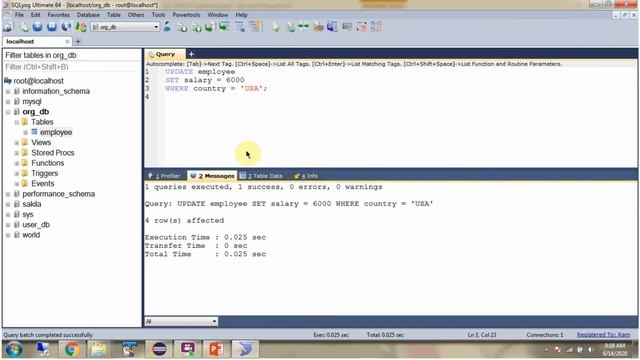Open the sticky notes icon in taskbar

[99, 350]
